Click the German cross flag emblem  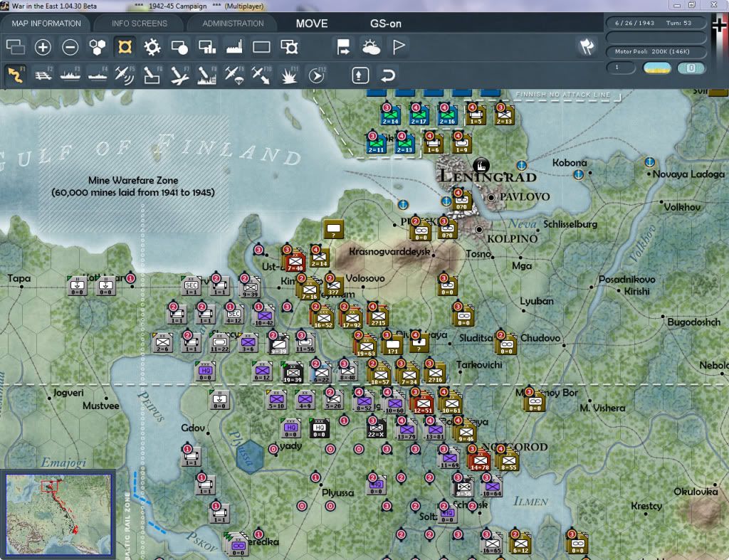pyautogui.click(x=719, y=25)
